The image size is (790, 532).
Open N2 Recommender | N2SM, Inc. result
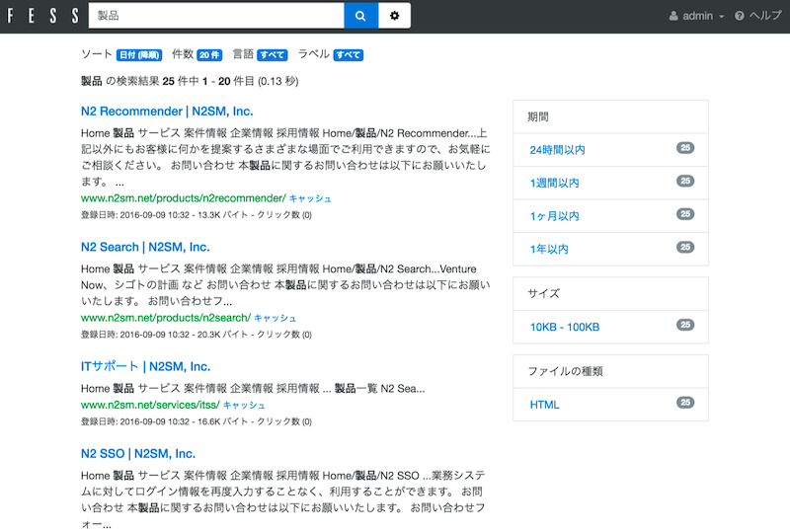[166, 112]
